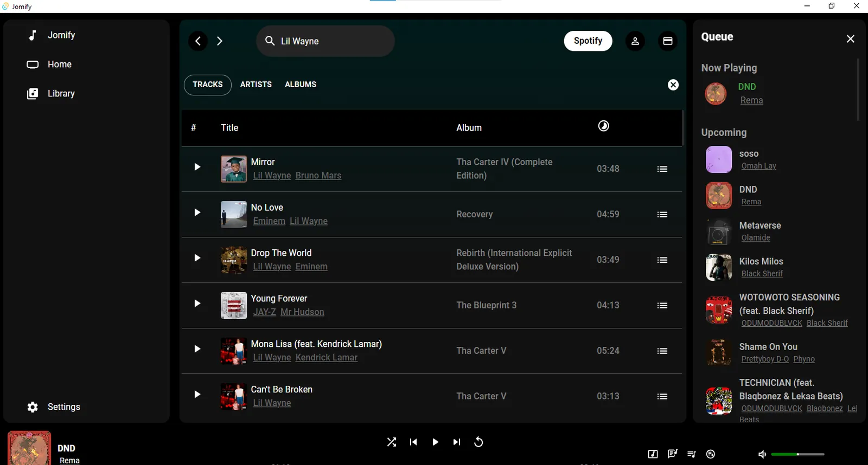This screenshot has width=868, height=465.
Task: Switch to the ARTISTS tab
Action: [x=256, y=85]
